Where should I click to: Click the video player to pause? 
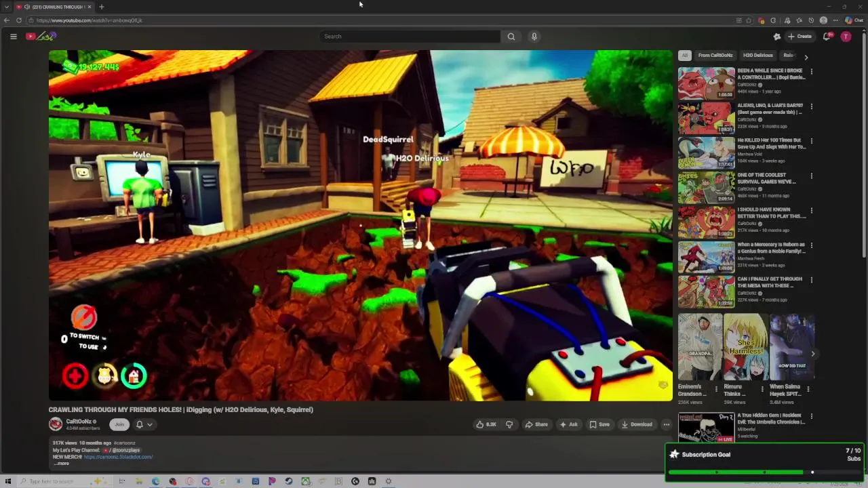pos(360,225)
